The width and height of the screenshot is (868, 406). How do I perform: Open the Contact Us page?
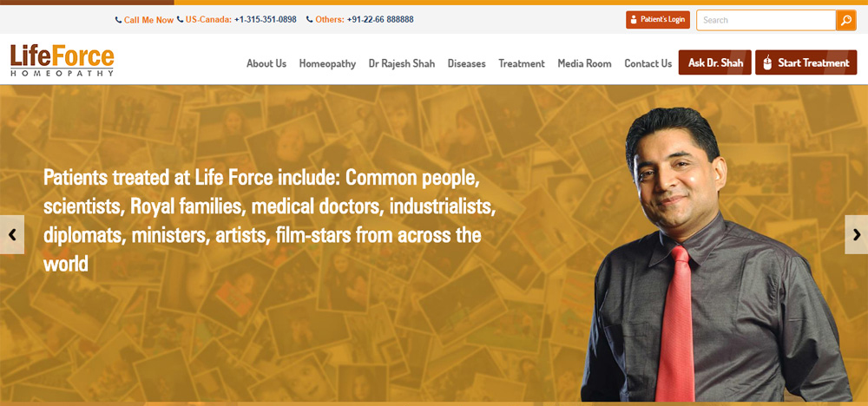coord(648,63)
